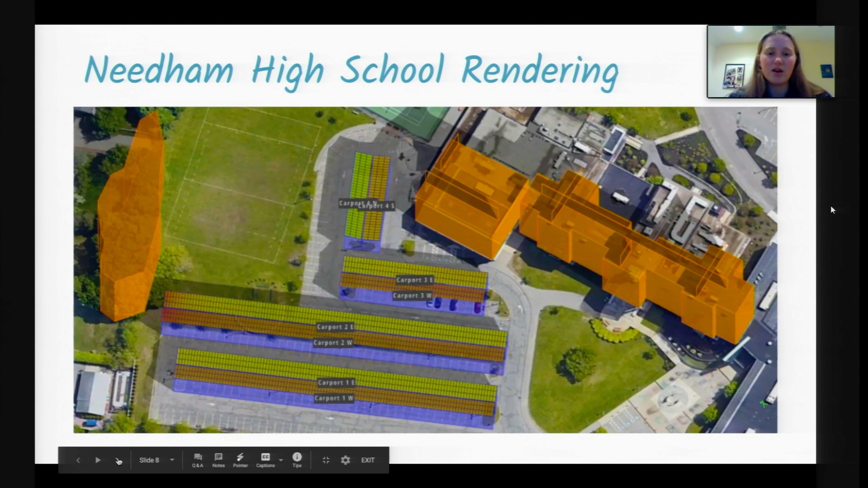Toggle out of fullscreen with the shrink icon
The width and height of the screenshot is (868, 488).
point(325,460)
